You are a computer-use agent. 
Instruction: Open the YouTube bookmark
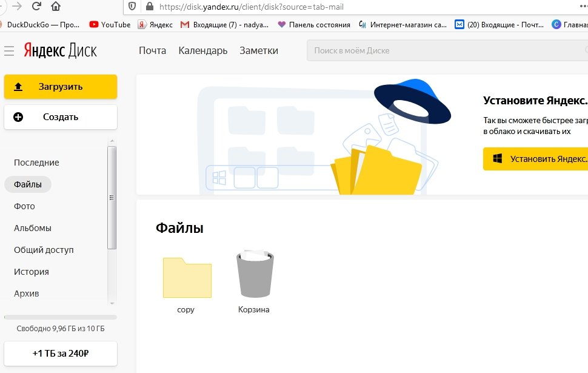click(110, 25)
